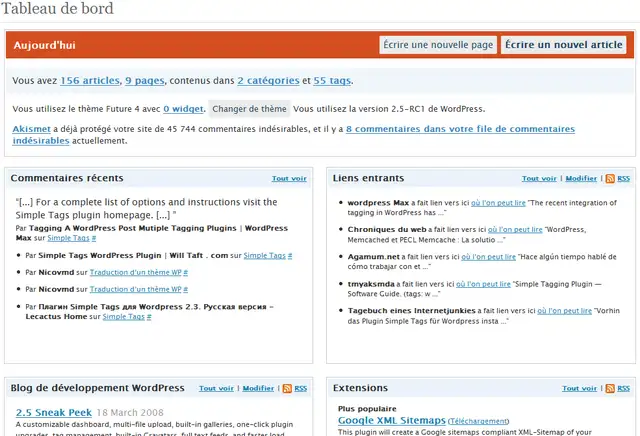Open the '0 widget' link
Screen dimensions: 640x436
tap(183, 109)
